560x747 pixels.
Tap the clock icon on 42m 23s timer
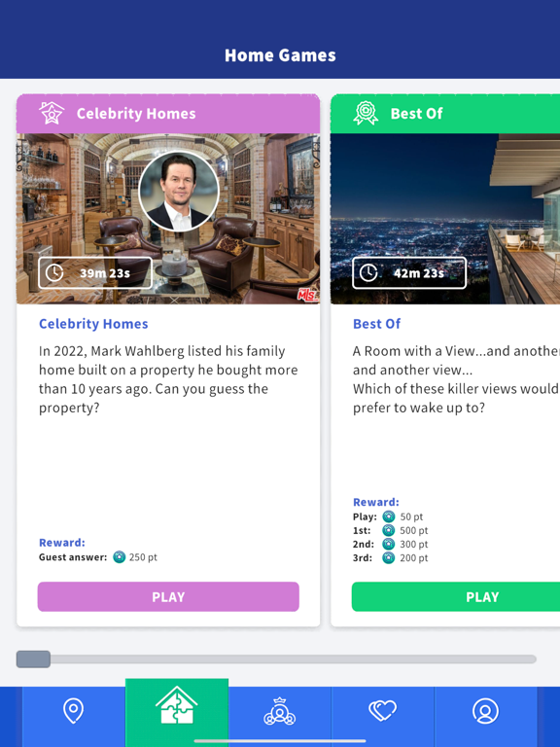[368, 272]
